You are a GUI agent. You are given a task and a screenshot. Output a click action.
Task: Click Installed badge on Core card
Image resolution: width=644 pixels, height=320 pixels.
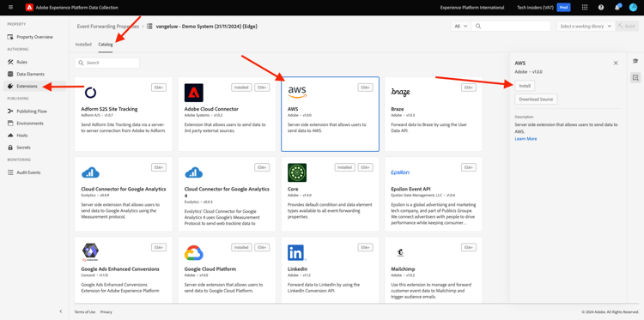[x=344, y=167]
